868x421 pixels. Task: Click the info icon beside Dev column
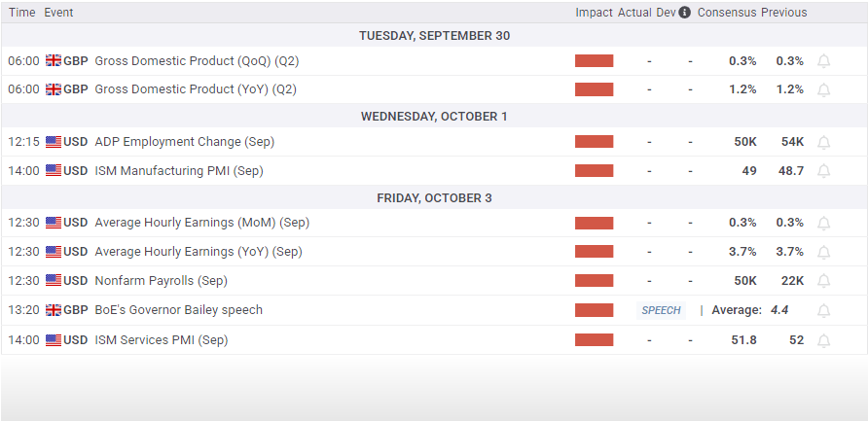point(685,13)
